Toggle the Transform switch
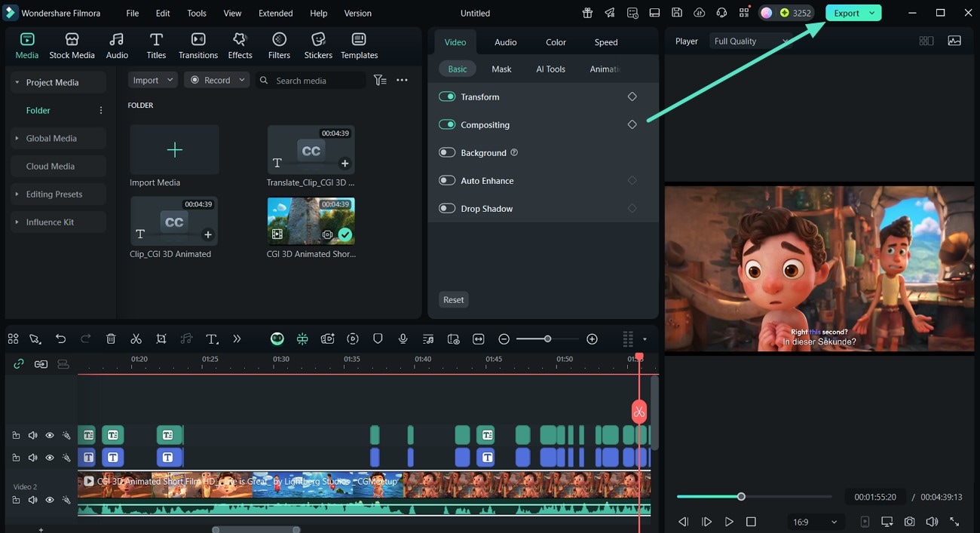The height and width of the screenshot is (533, 980). pos(447,96)
